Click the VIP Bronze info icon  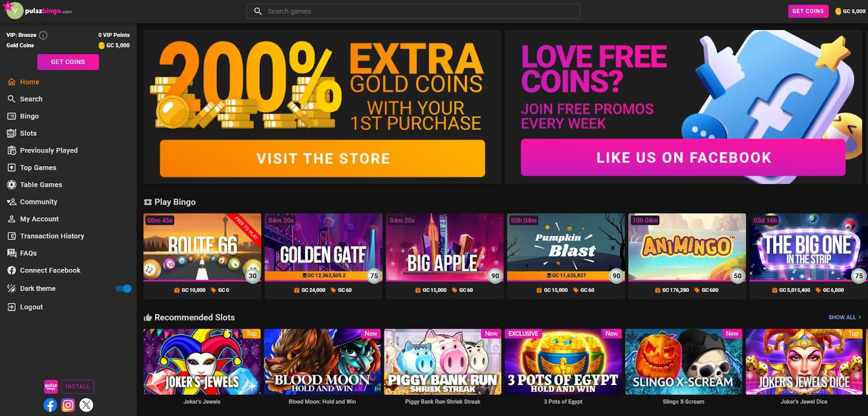pos(43,35)
